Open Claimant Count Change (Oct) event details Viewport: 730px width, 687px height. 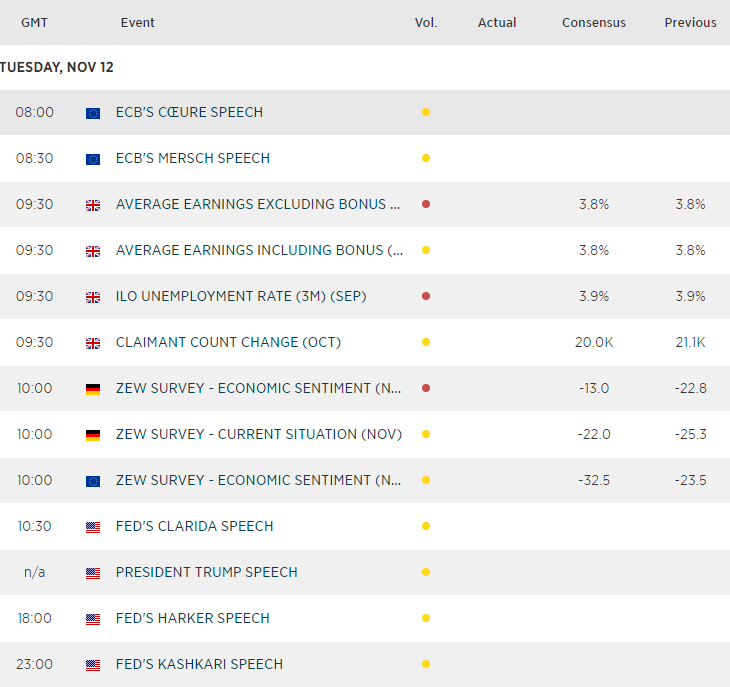click(x=228, y=342)
